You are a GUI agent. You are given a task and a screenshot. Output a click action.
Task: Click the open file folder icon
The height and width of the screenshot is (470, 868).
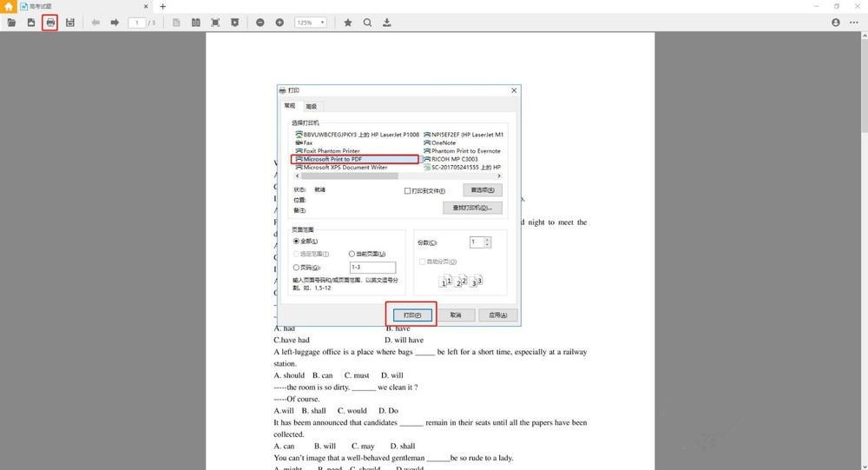(x=11, y=23)
